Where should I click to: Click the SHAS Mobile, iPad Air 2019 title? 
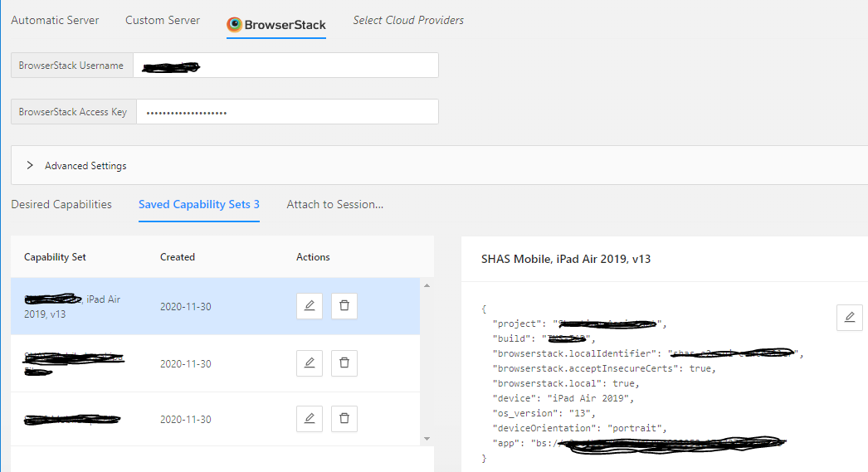pyautogui.click(x=566, y=259)
